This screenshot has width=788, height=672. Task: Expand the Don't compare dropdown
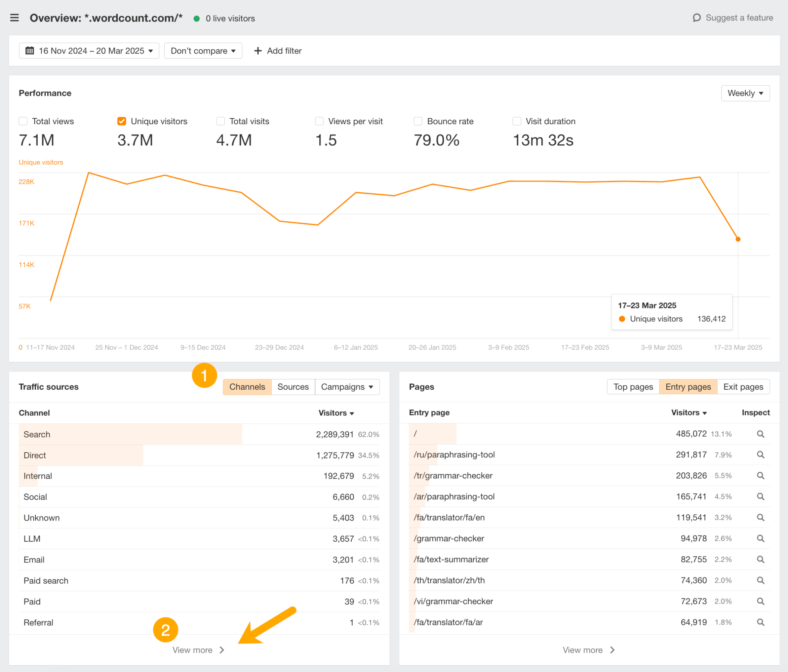203,50
